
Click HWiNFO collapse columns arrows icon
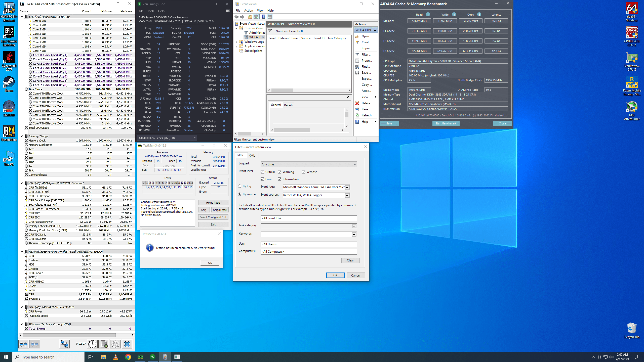tap(35, 344)
